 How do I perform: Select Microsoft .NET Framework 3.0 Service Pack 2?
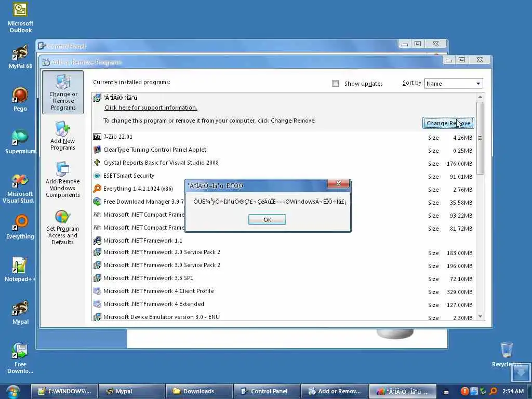tap(284, 265)
